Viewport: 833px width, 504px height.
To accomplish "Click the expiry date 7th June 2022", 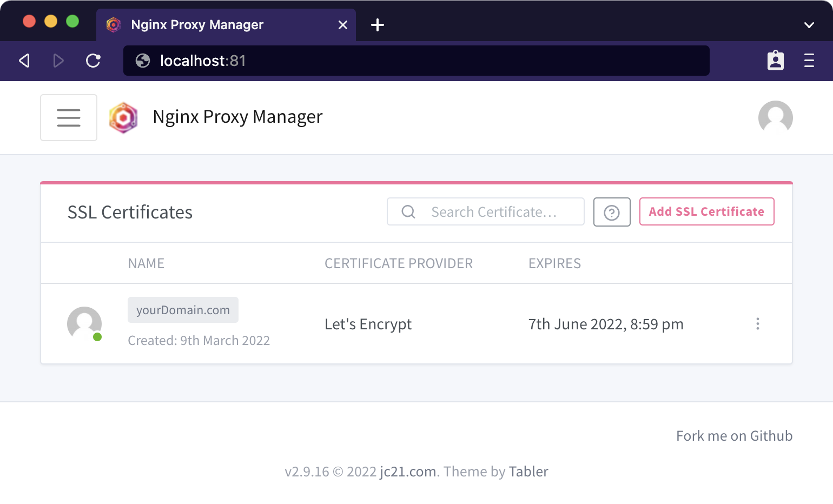I will pos(606,324).
